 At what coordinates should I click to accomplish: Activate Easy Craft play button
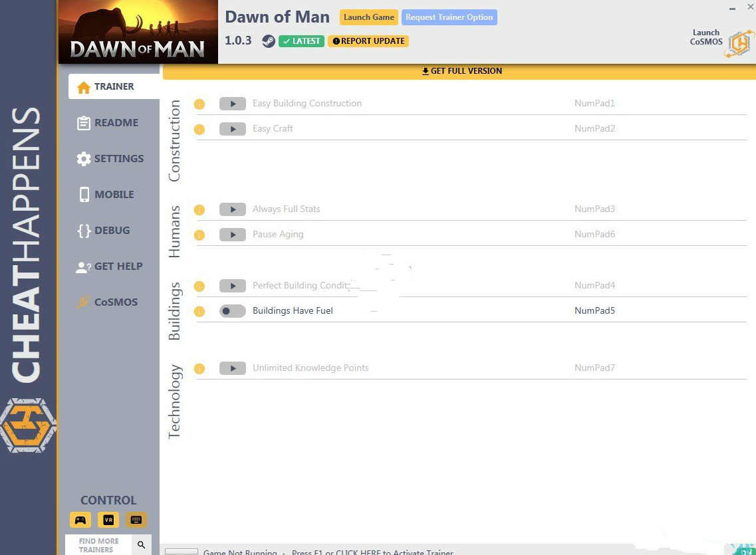(x=233, y=129)
